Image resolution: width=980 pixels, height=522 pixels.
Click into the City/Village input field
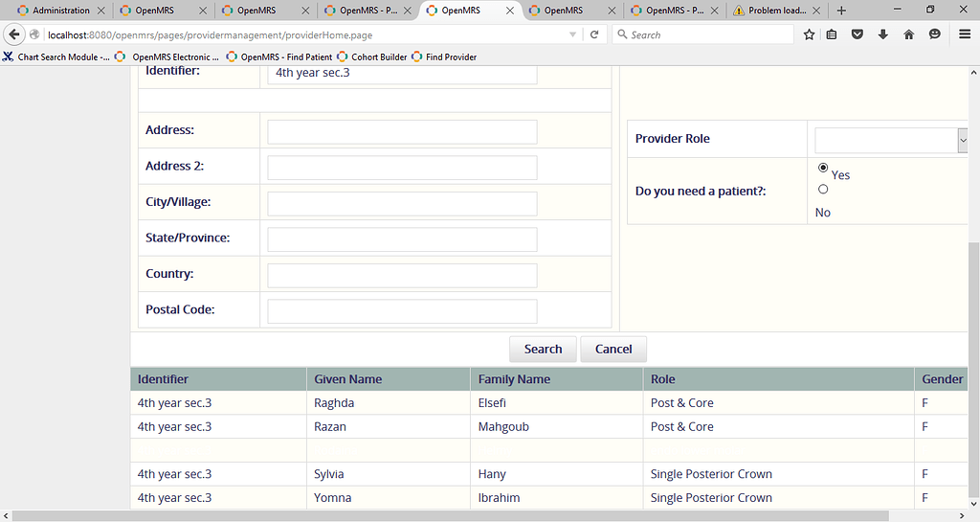(x=402, y=204)
